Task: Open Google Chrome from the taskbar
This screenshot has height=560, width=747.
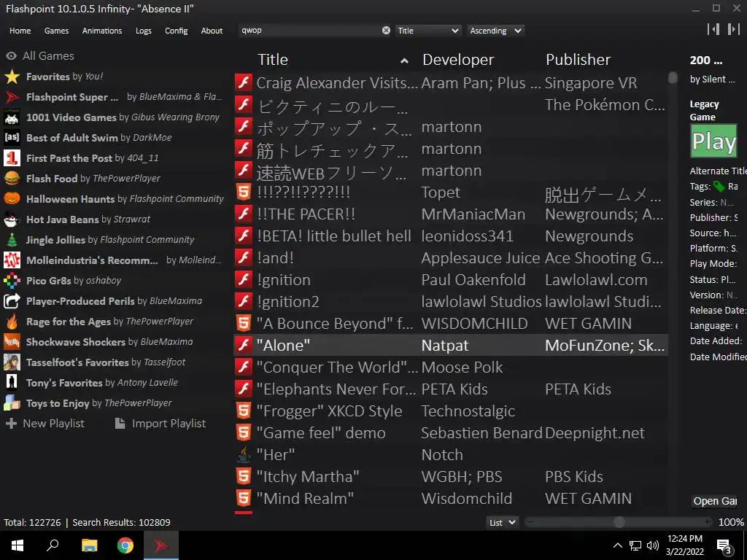Action: [x=125, y=545]
